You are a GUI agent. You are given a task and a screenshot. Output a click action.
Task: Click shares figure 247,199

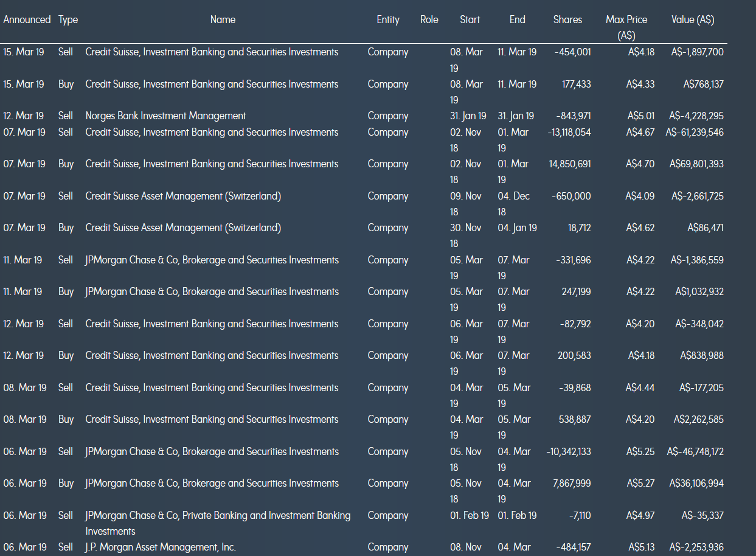tap(577, 291)
